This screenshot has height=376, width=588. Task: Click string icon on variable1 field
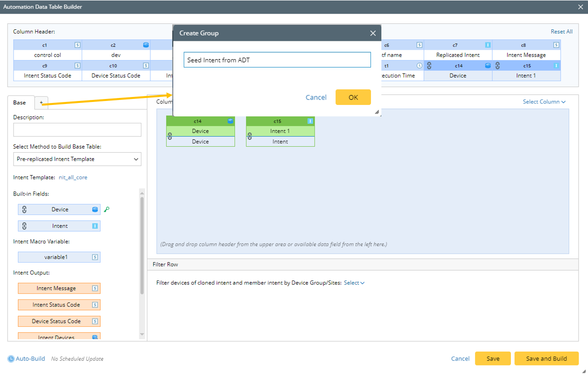pyautogui.click(x=95, y=257)
